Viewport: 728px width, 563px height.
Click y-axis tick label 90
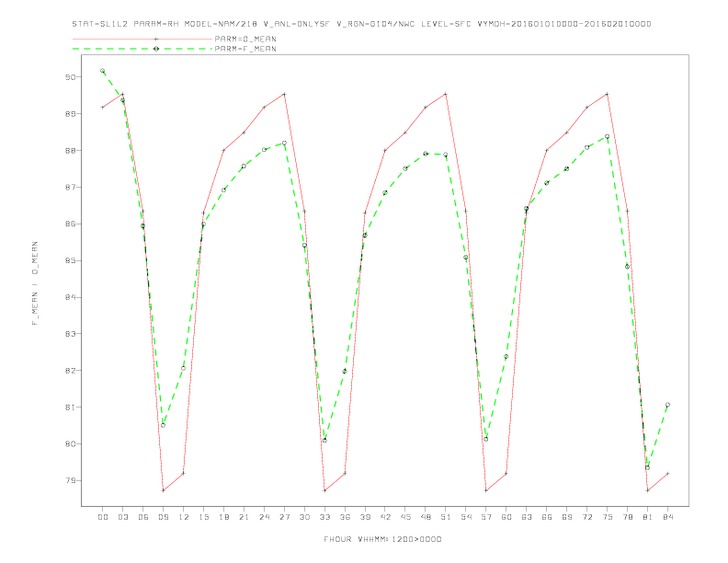coord(70,77)
